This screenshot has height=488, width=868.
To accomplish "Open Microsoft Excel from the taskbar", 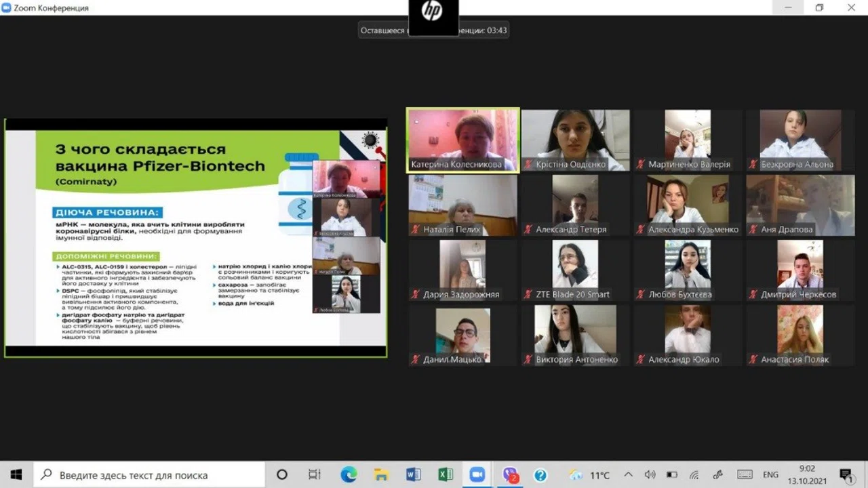I will [x=446, y=474].
